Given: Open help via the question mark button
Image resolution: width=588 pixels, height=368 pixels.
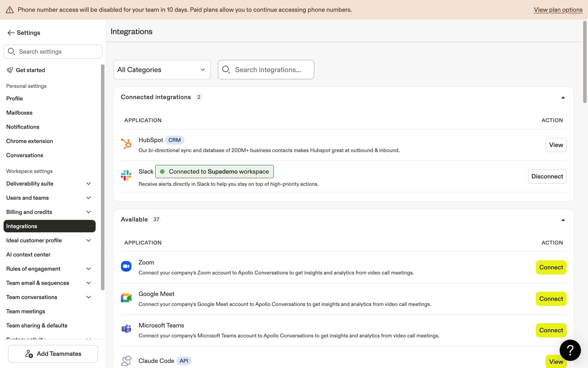Looking at the screenshot, I should point(570,350).
